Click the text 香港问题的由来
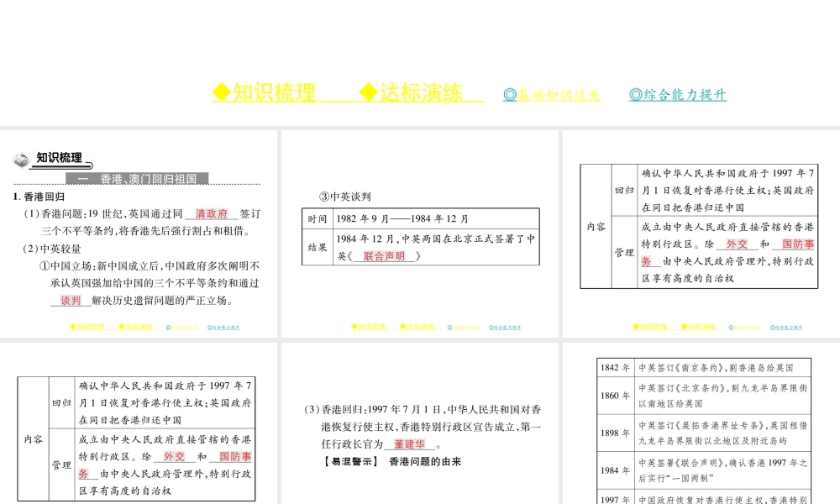This screenshot has width=840, height=504. coord(425,462)
